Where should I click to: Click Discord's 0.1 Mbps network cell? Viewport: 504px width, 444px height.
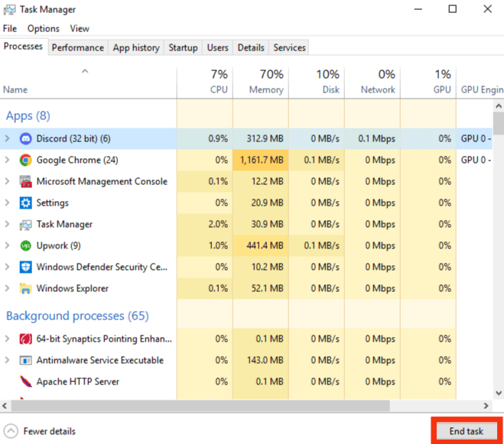click(x=372, y=139)
